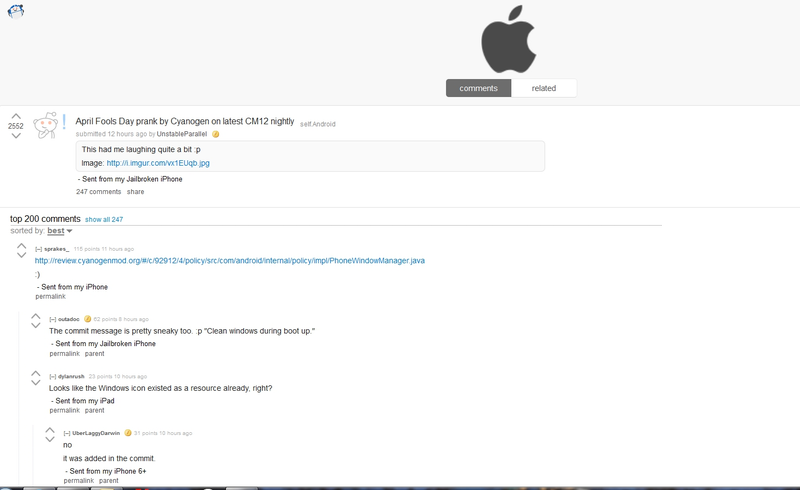Switch to the related tab
Image resolution: width=800 pixels, height=490 pixels.
tap(544, 88)
